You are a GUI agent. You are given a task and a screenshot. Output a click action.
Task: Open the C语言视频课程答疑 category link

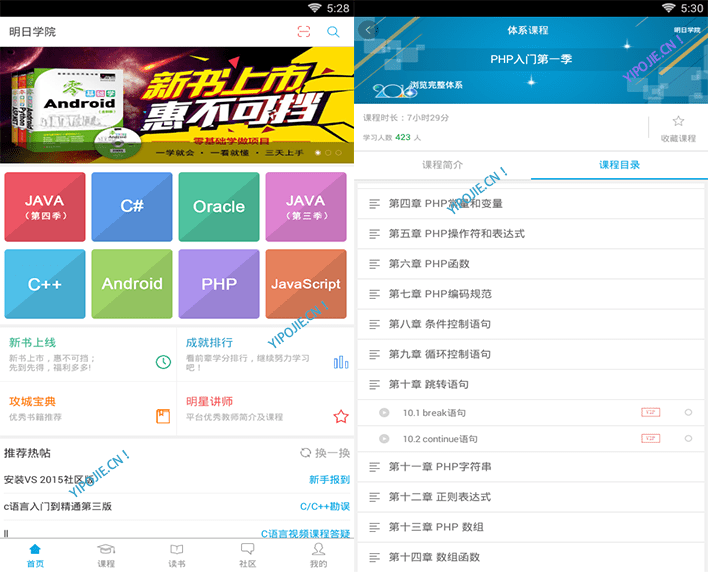point(306,534)
